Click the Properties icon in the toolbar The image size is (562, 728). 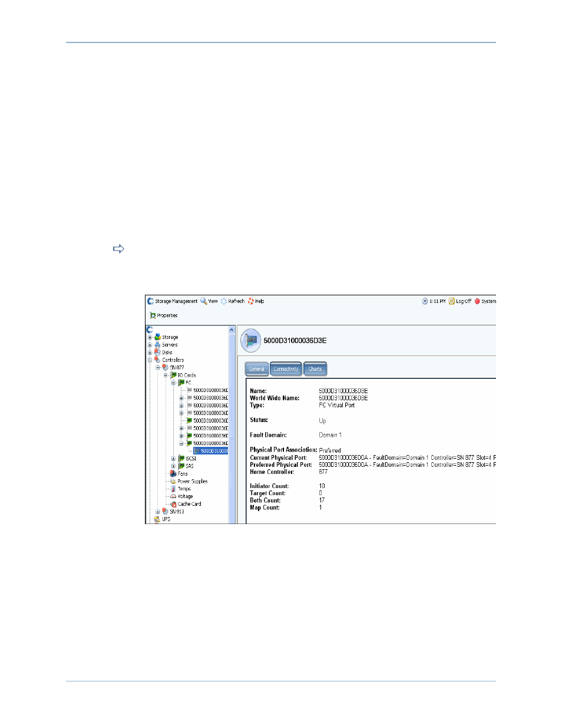click(x=153, y=315)
